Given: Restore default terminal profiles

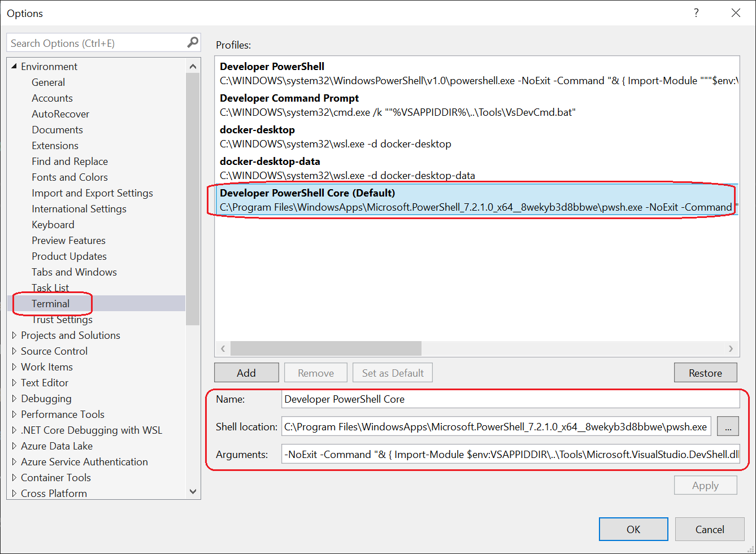Looking at the screenshot, I should [705, 372].
